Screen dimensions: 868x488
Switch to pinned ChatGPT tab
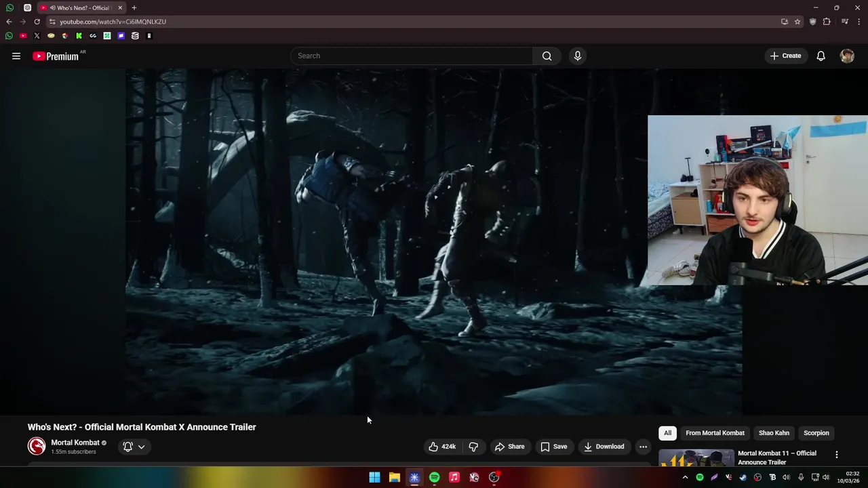(27, 7)
